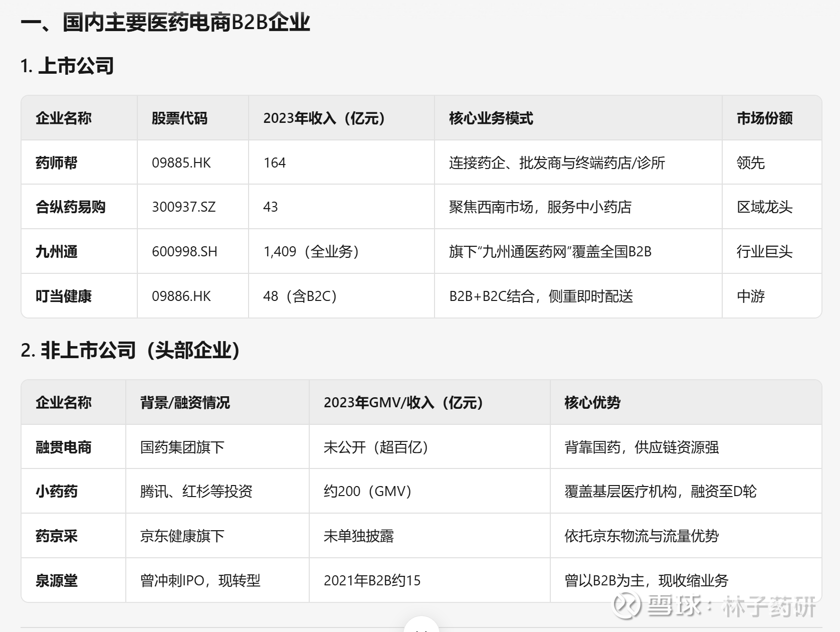The width and height of the screenshot is (840, 632).
Task: Click the cell 背靠国药，供应链资源强
Action: [642, 447]
